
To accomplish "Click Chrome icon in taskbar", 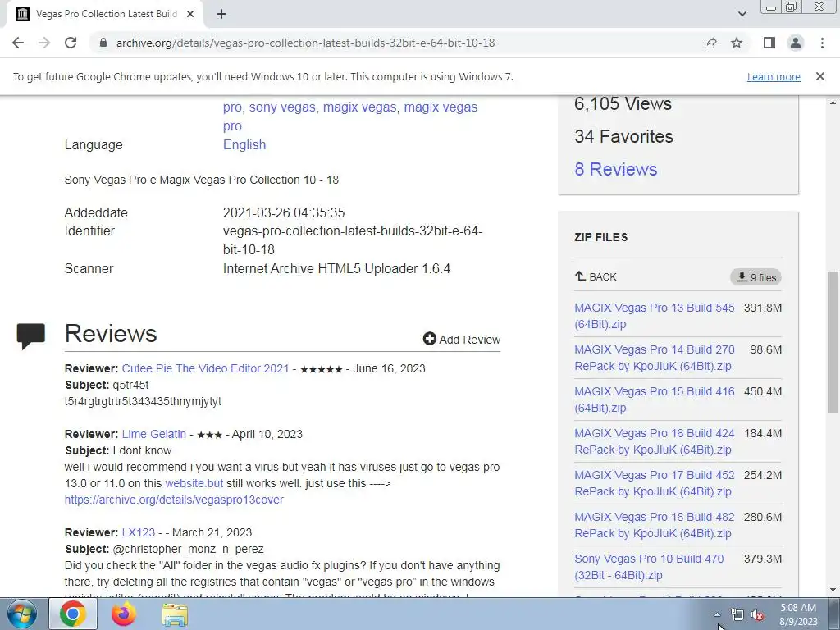I will pos(73,614).
